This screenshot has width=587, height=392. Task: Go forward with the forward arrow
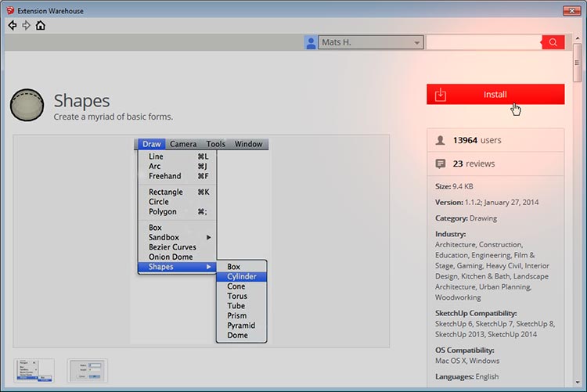click(26, 26)
